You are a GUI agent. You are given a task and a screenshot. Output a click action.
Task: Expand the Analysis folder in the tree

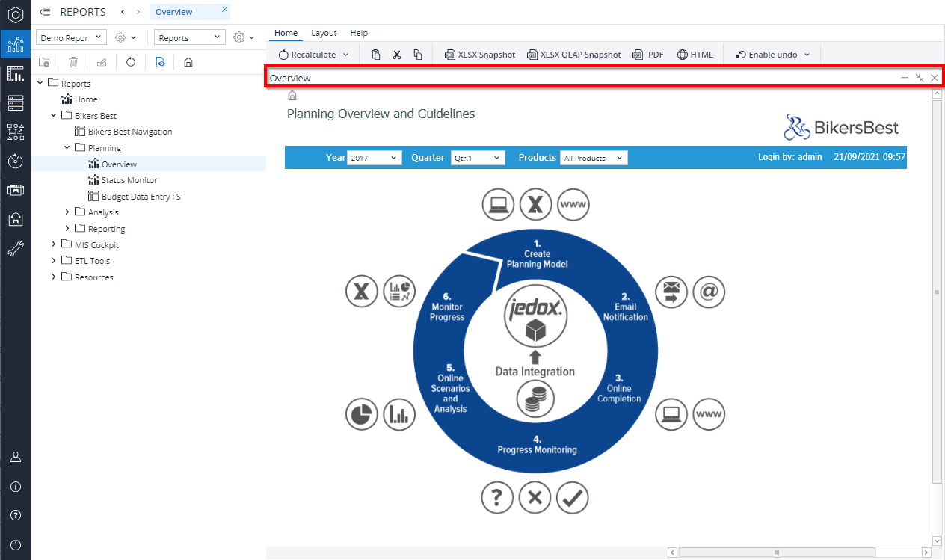(67, 212)
